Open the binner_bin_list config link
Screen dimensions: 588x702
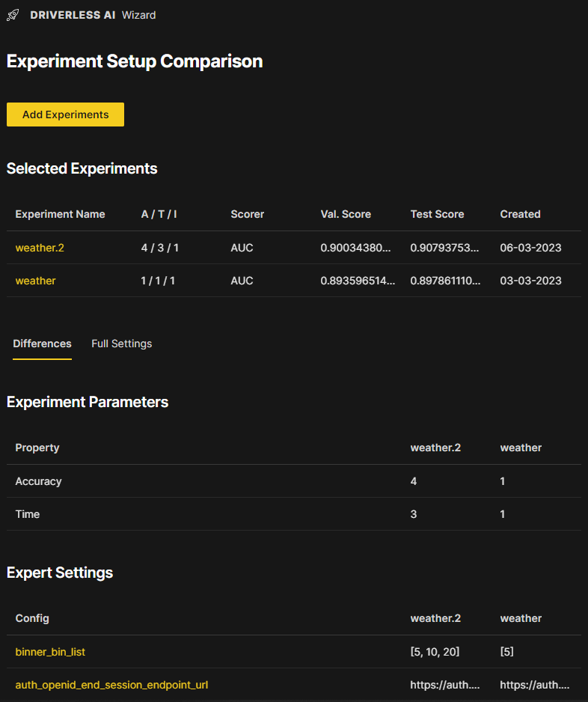tap(50, 651)
